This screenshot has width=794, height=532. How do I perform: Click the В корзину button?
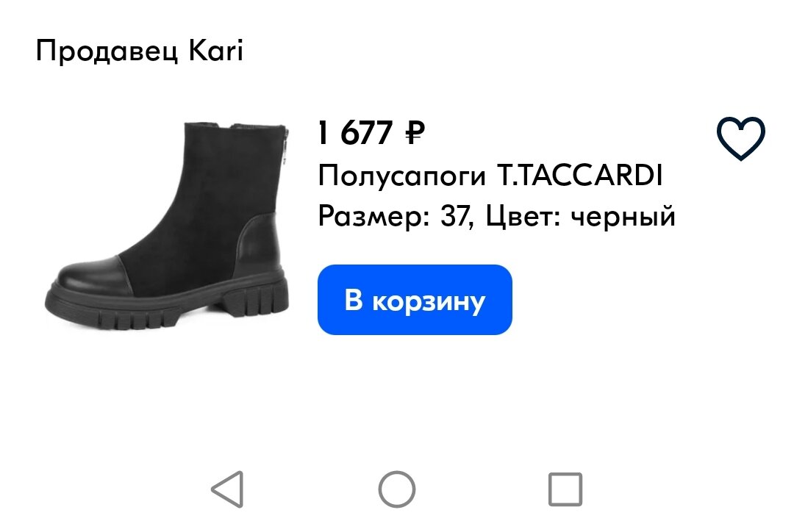[x=415, y=300]
